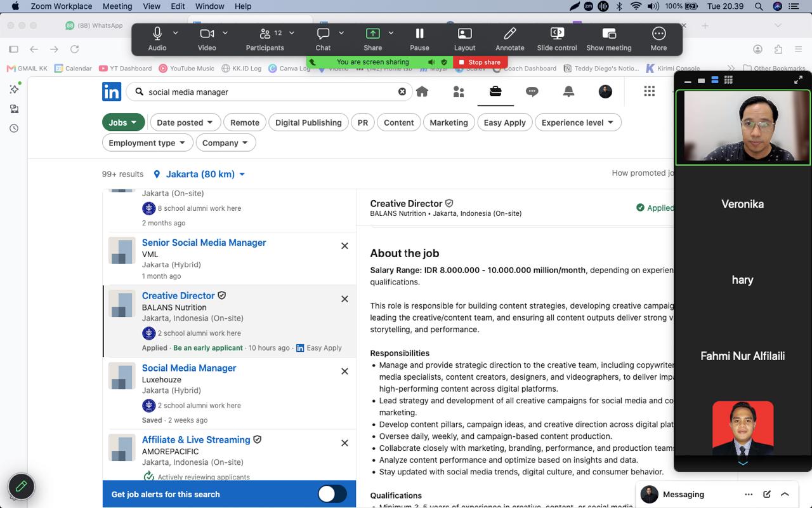The width and height of the screenshot is (812, 508).
Task: Open LinkedIn My Network people icon
Action: click(459, 91)
